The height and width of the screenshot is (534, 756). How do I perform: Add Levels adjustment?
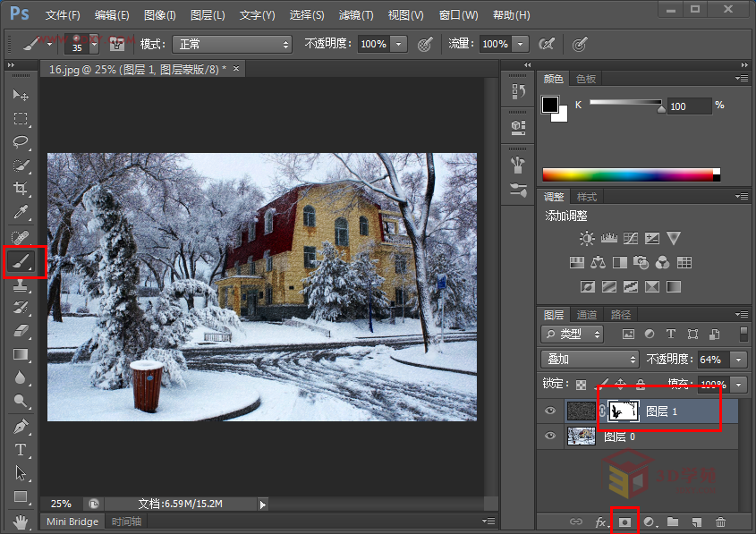point(609,238)
